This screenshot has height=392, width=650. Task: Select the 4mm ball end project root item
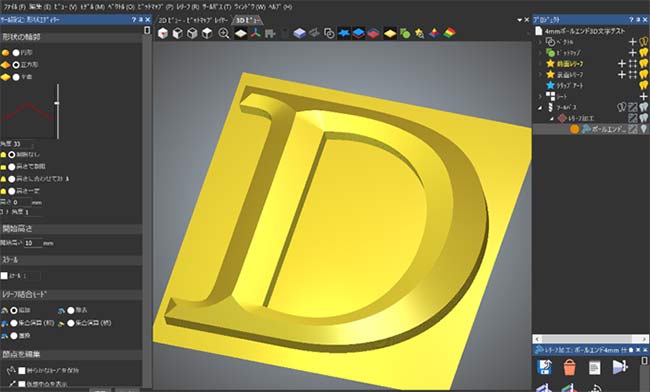(x=585, y=31)
